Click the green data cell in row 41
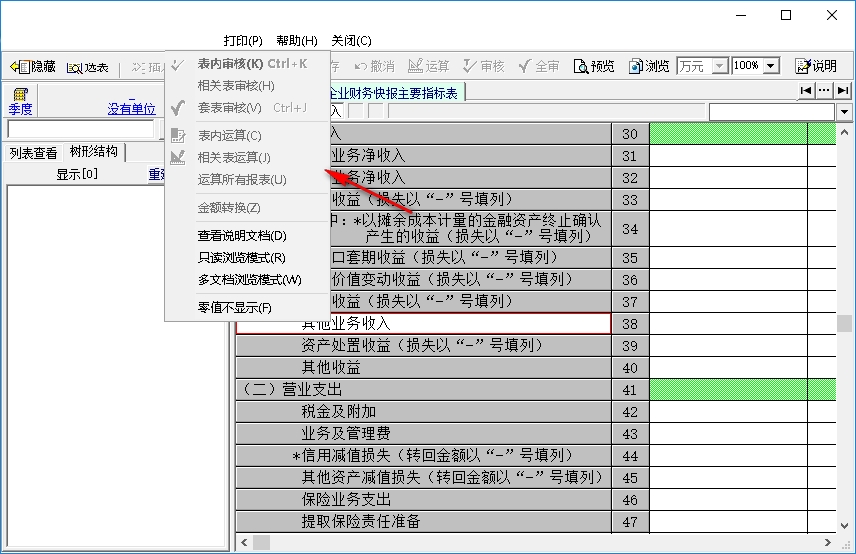Image resolution: width=856 pixels, height=554 pixels. (x=728, y=390)
